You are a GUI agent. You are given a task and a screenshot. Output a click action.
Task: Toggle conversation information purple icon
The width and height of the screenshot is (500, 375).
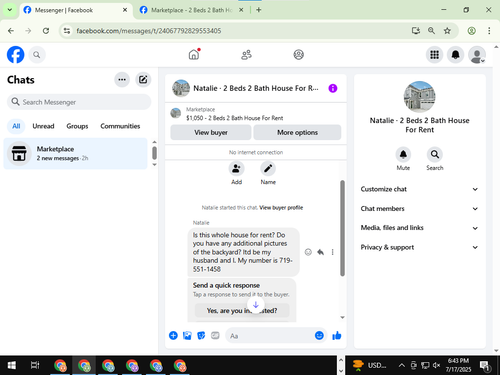pos(333,88)
